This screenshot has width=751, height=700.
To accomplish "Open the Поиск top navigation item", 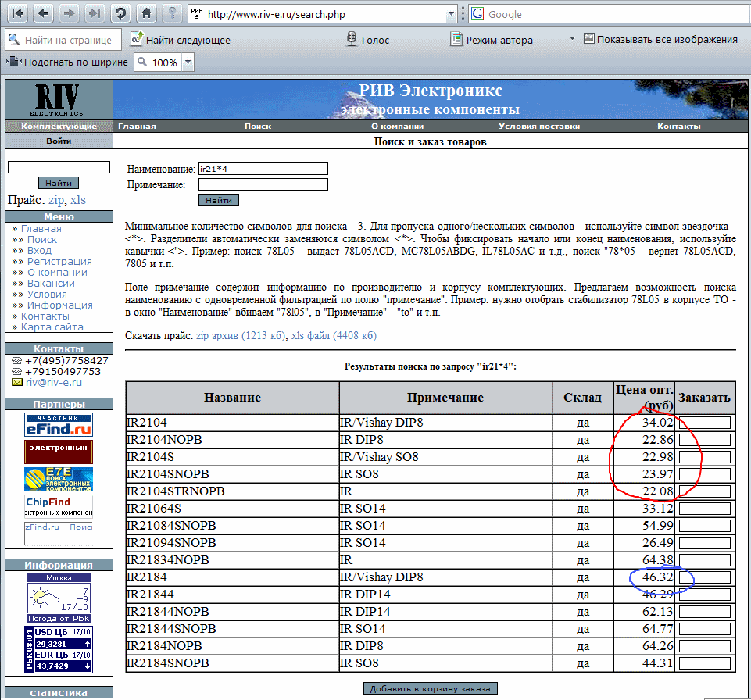I will pos(258,127).
